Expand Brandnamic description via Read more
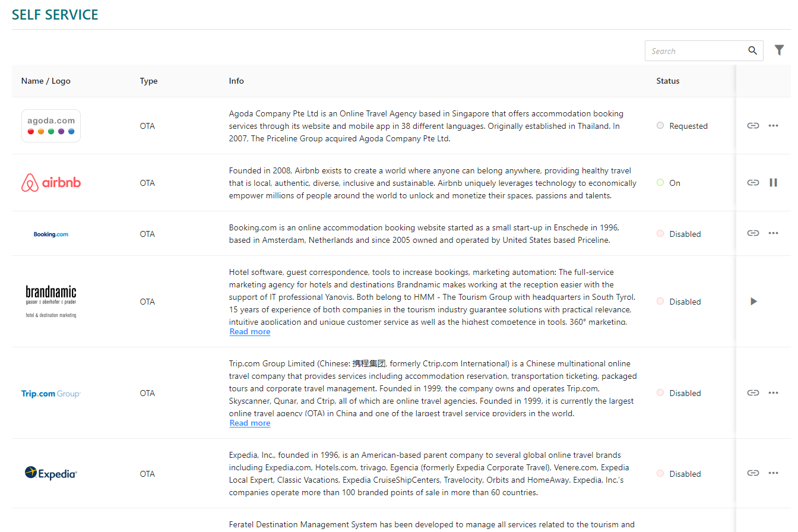The height and width of the screenshot is (532, 798). pyautogui.click(x=250, y=332)
